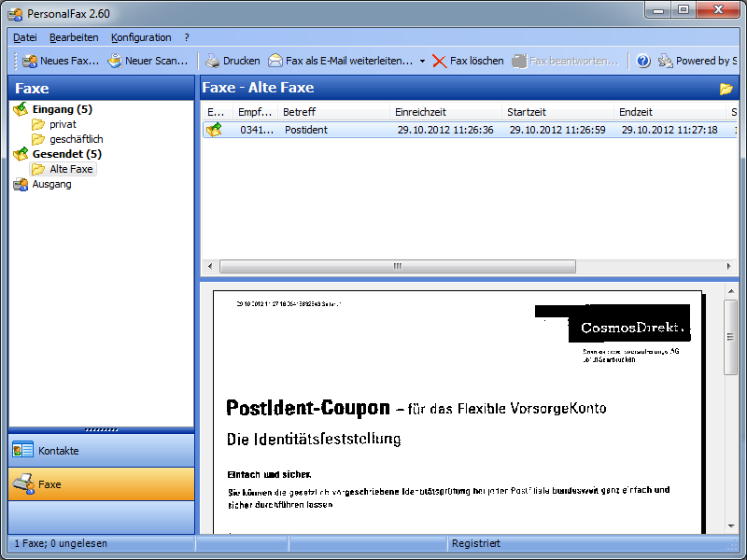Click the folder icon in Alte Faxe header
This screenshot has height=560, width=747.
[x=726, y=89]
